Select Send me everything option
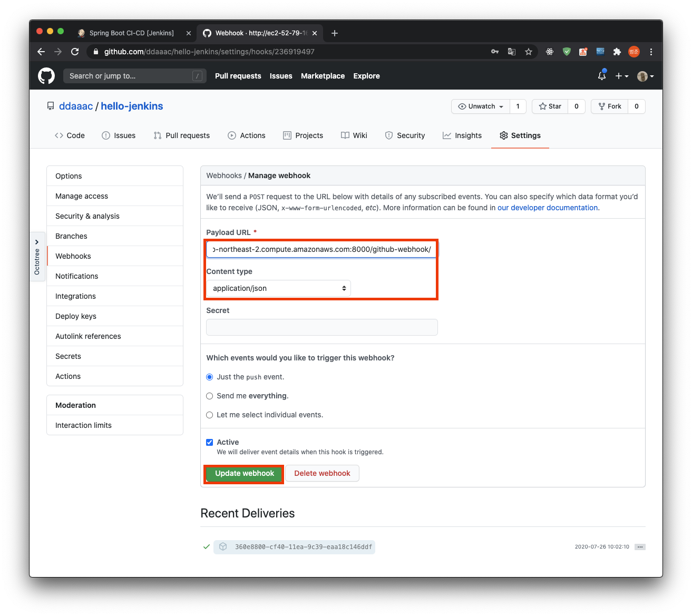This screenshot has width=692, height=616. [x=210, y=396]
